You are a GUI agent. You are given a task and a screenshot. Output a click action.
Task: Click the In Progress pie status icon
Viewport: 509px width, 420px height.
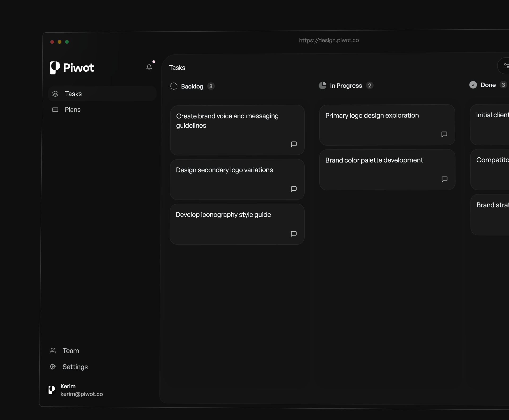322,85
